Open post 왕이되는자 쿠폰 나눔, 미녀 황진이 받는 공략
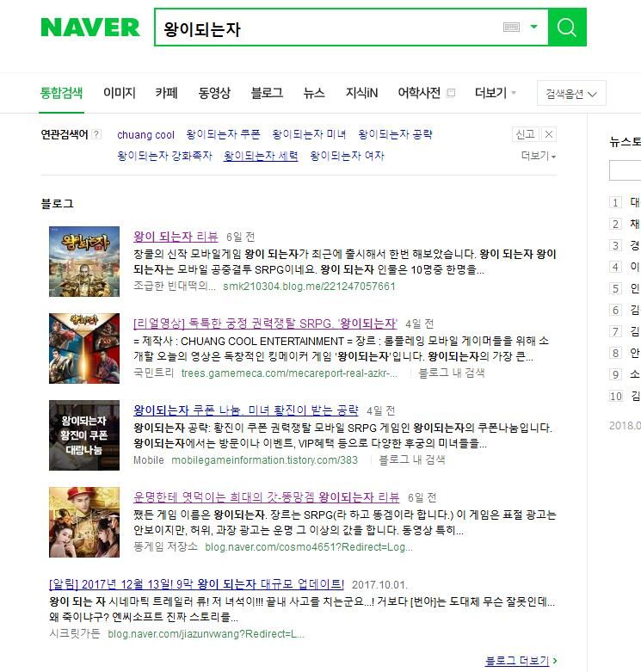The height and width of the screenshot is (672, 641). coord(246,410)
